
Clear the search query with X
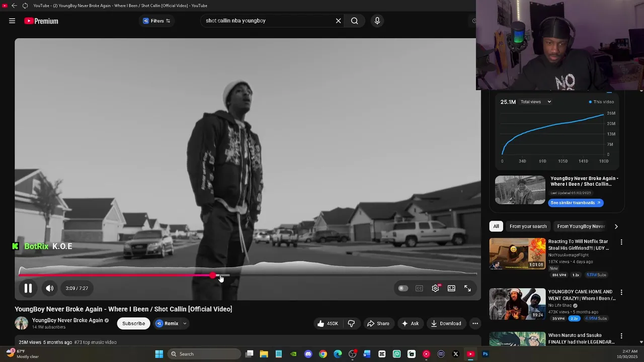point(338,21)
